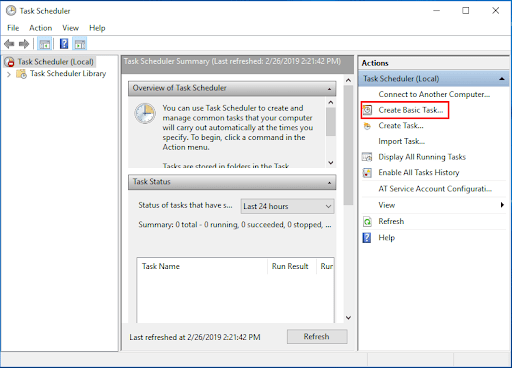Select Task Scheduler Library in the tree

click(x=68, y=74)
